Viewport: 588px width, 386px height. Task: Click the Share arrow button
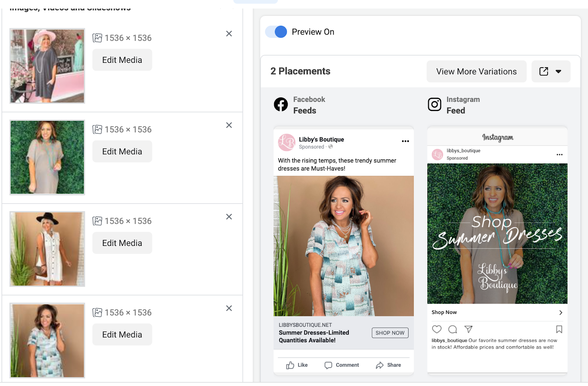[x=388, y=365]
